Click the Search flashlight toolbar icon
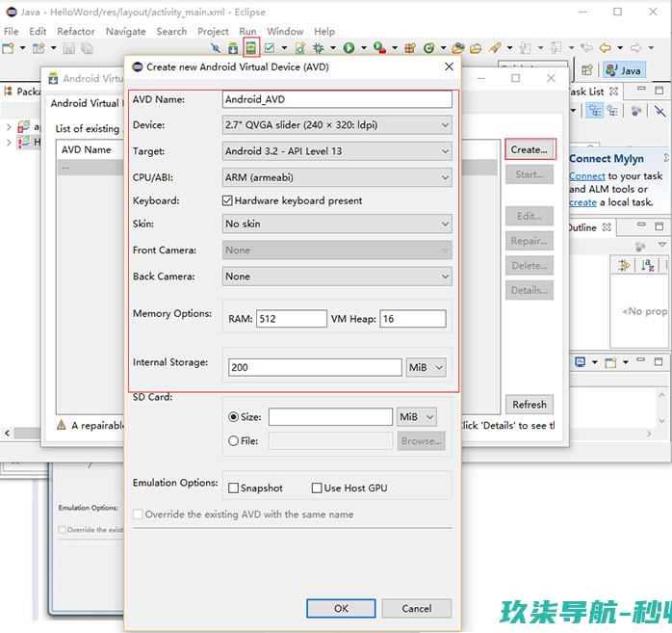This screenshot has height=633, width=672. click(495, 48)
